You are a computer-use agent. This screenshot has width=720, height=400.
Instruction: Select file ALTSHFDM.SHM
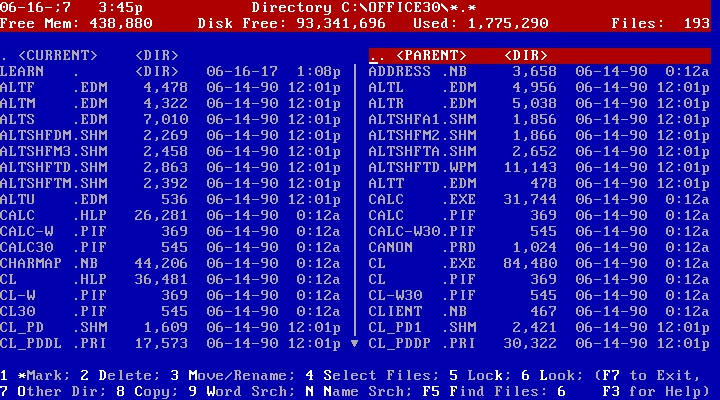(x=171, y=135)
